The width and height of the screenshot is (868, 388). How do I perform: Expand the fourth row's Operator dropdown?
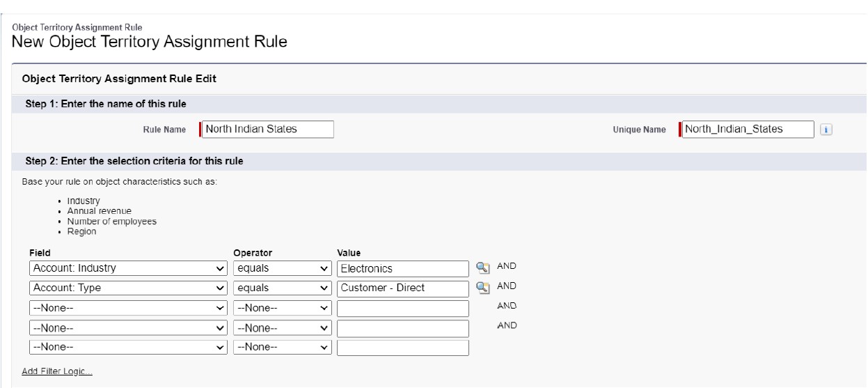282,327
